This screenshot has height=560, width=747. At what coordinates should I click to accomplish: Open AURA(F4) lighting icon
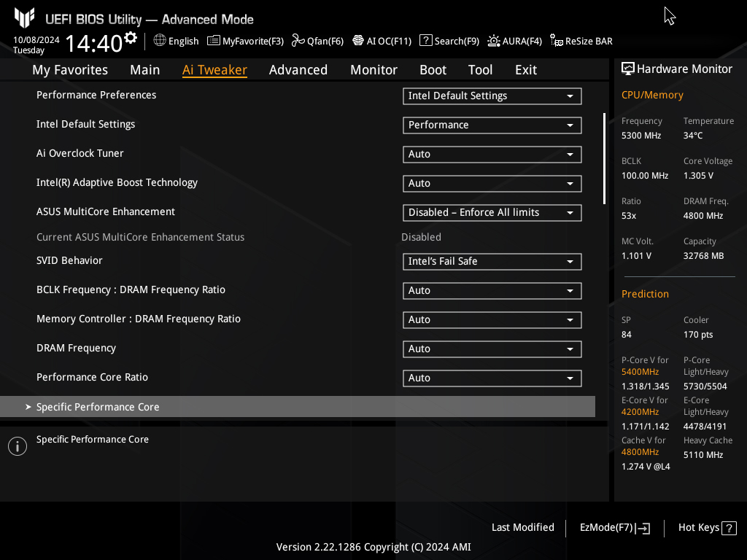[x=494, y=41]
